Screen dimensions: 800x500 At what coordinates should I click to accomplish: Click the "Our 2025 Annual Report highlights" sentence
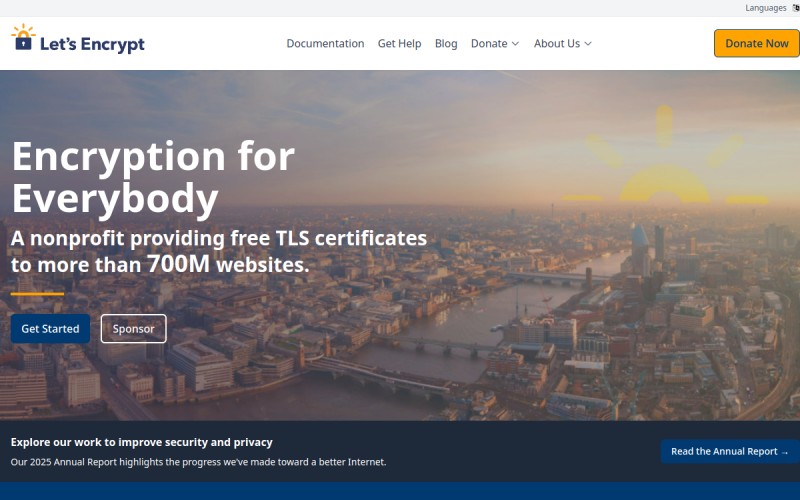(198, 462)
